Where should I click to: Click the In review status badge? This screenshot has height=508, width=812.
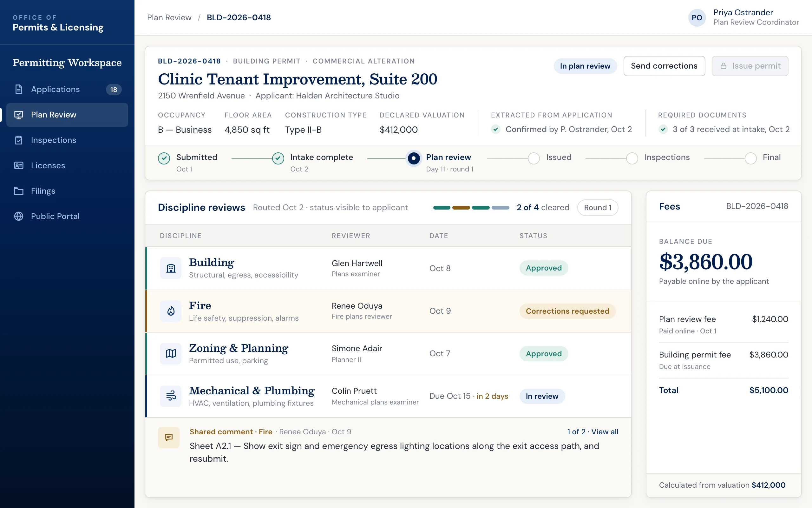pos(542,396)
